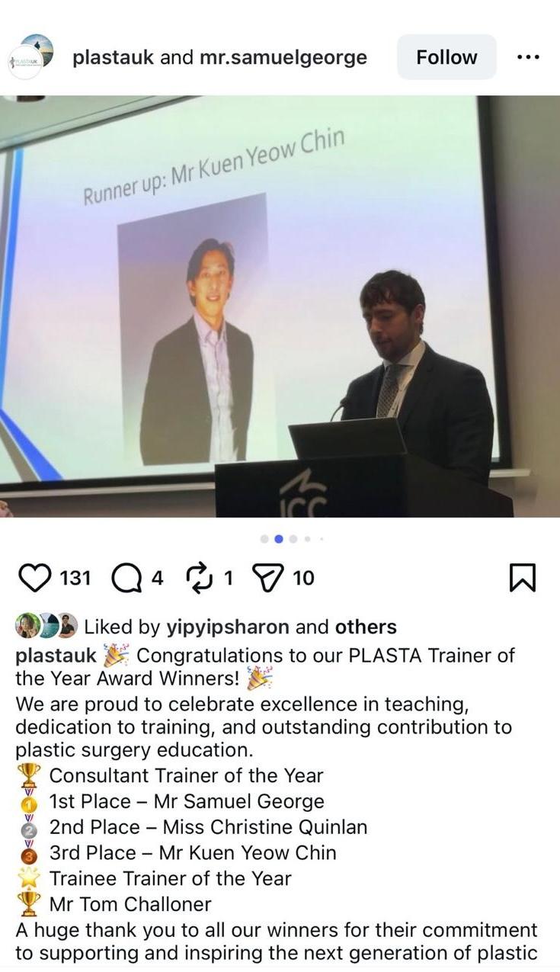The width and height of the screenshot is (560, 972).
Task: Tap the repost arrows icon
Action: (200, 579)
